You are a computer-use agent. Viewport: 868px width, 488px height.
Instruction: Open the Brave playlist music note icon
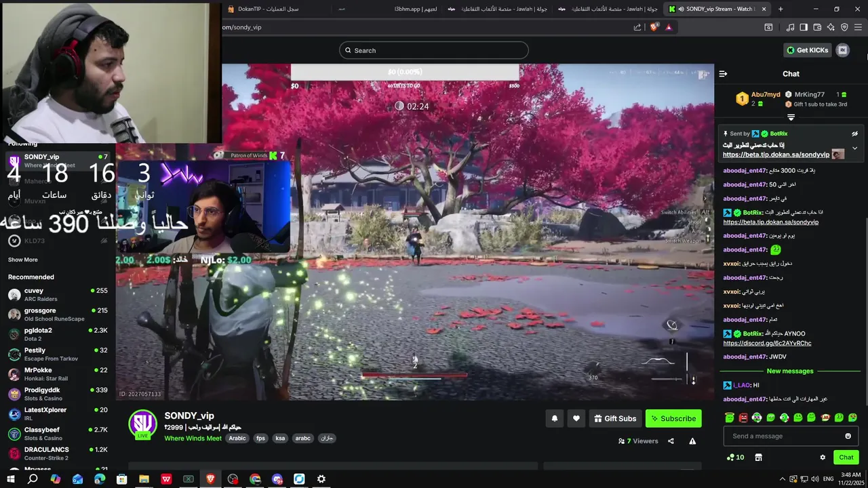point(790,27)
